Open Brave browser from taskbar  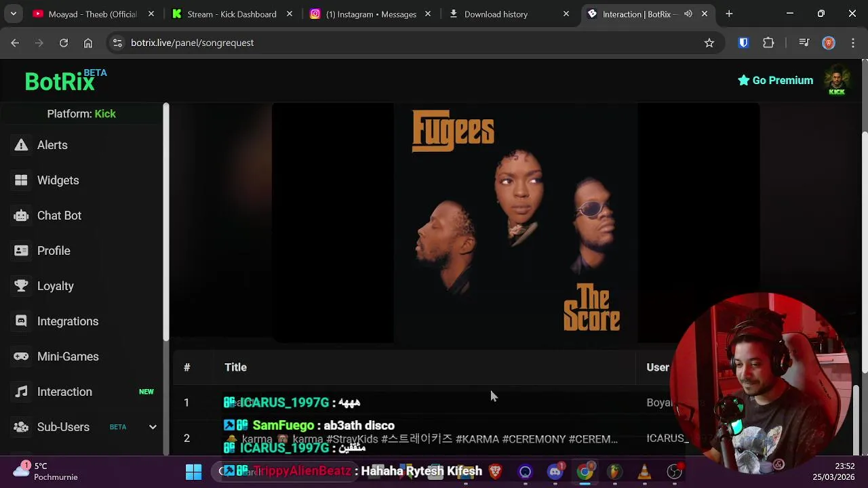pos(496,472)
